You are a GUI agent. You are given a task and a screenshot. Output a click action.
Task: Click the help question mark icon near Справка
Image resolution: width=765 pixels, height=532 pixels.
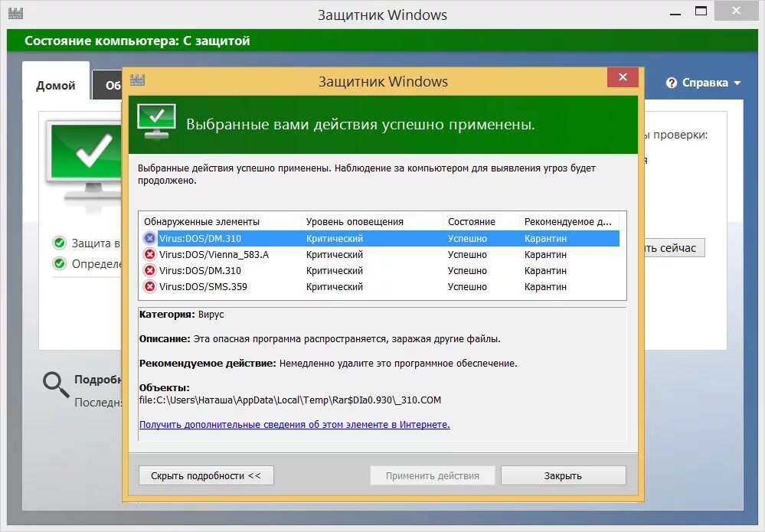click(672, 83)
